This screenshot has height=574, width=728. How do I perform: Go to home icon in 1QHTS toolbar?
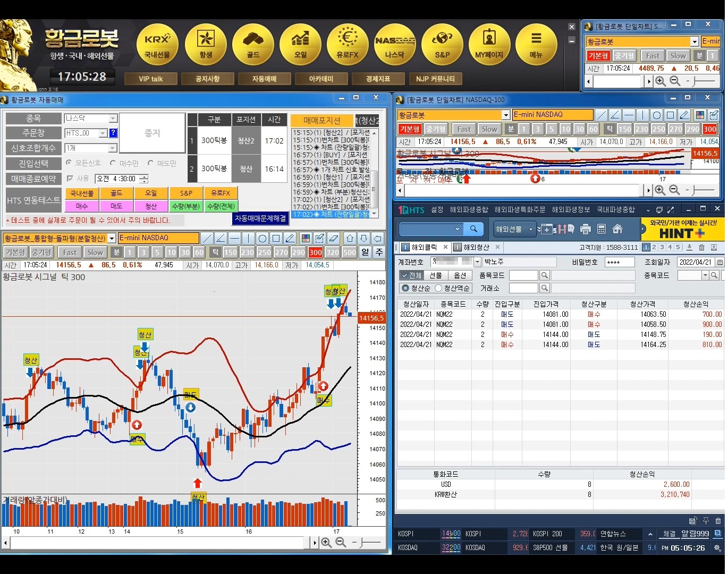coord(617,229)
